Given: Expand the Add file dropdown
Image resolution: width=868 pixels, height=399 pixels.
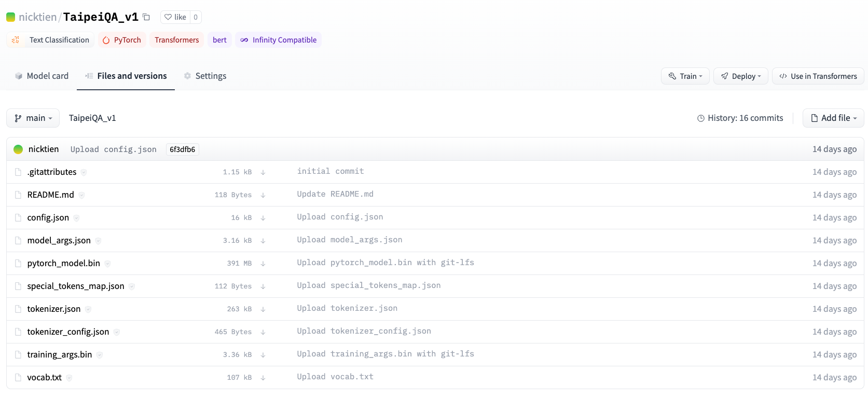Looking at the screenshot, I should pos(833,118).
